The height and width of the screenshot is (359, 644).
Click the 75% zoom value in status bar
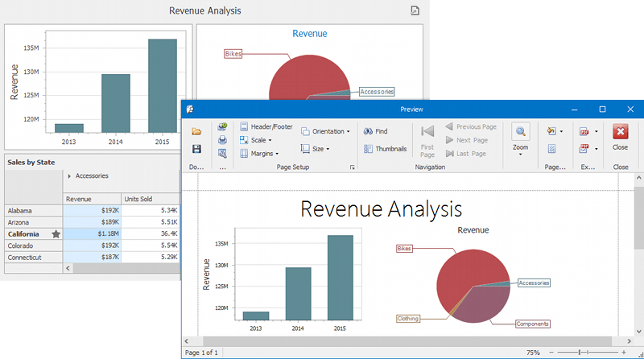[x=533, y=353]
